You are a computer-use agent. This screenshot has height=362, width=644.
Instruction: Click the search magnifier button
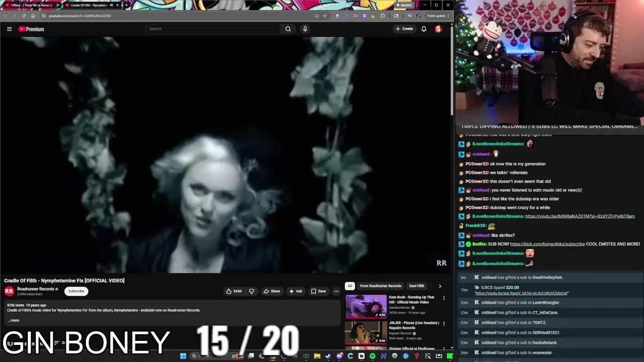click(288, 29)
